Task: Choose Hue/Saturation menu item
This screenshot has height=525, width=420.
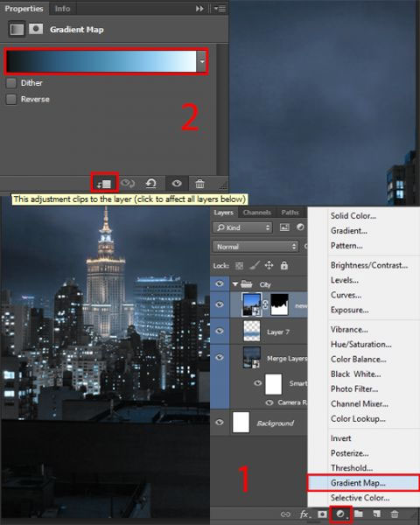Action: (x=360, y=344)
